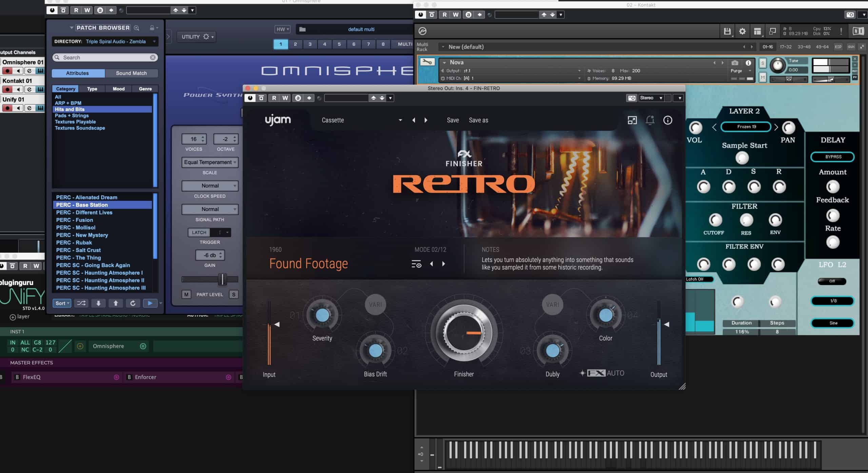Image resolution: width=868 pixels, height=473 pixels.
Task: Toggle Omnisphere part Mute M button
Action: (186, 294)
